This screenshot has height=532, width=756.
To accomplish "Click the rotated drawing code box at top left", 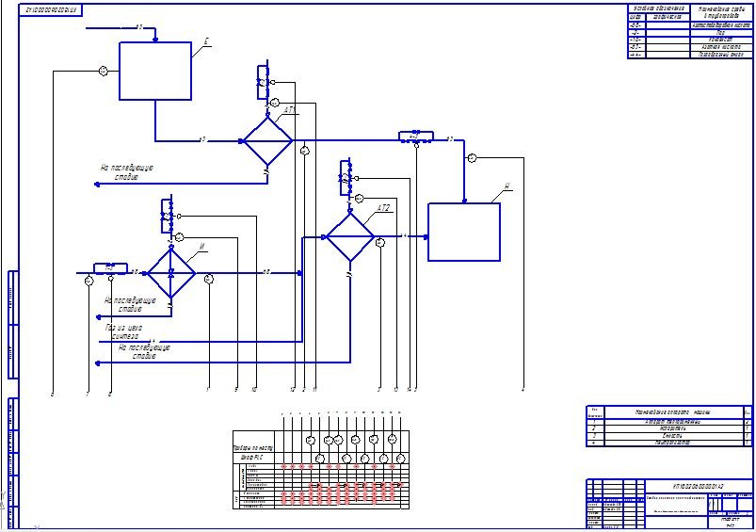I will coord(53,9).
